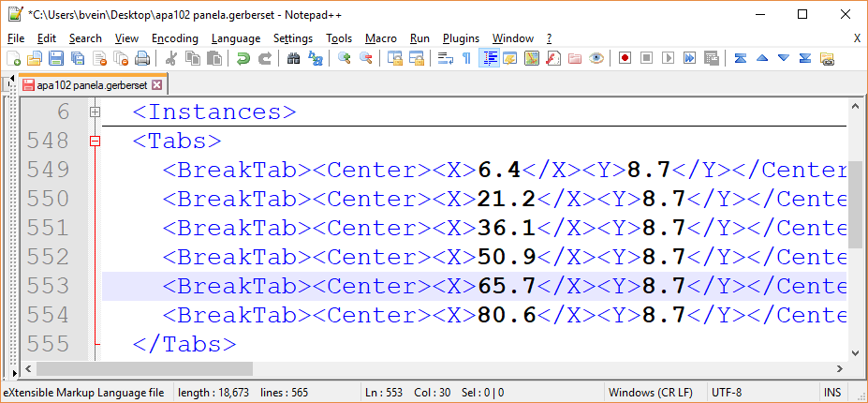Click Synchronize Vertical Scrolling icon
Image resolution: width=868 pixels, height=403 pixels.
click(395, 58)
